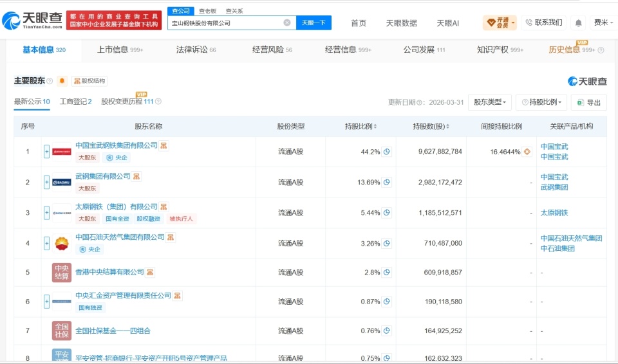
Task: Expand row 4 中国石油天然气集团 with plus button
Action: point(46,244)
